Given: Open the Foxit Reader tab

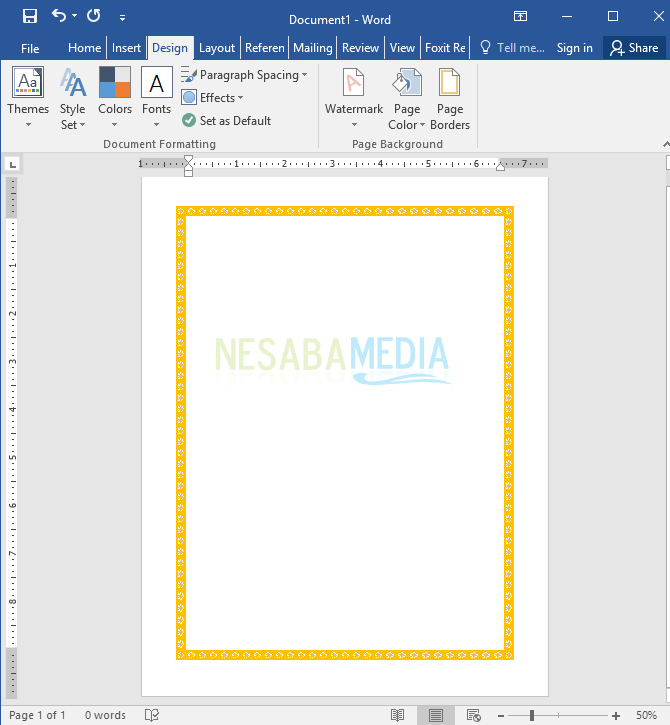Looking at the screenshot, I should pos(445,48).
